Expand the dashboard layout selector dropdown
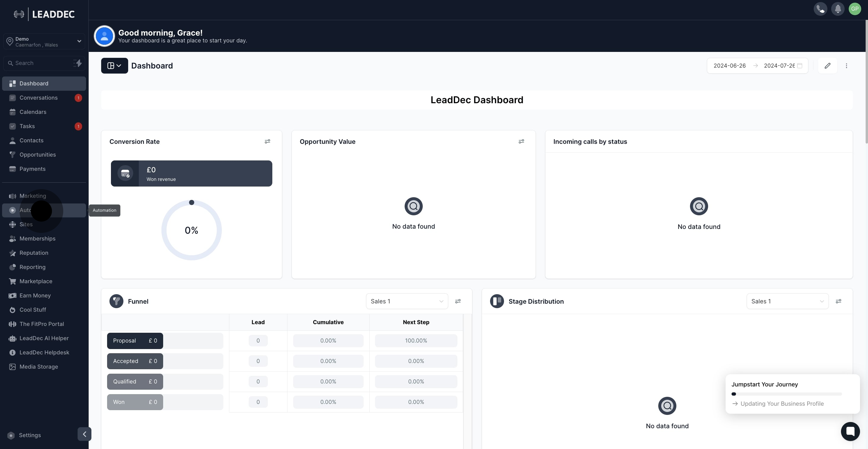Image resolution: width=868 pixels, height=449 pixels. tap(114, 66)
